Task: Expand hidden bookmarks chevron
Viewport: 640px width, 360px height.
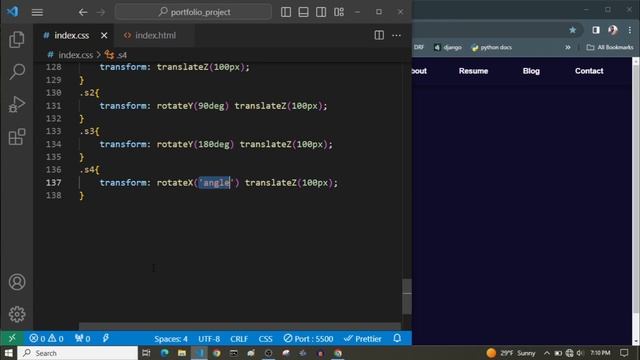Action: 568,47
